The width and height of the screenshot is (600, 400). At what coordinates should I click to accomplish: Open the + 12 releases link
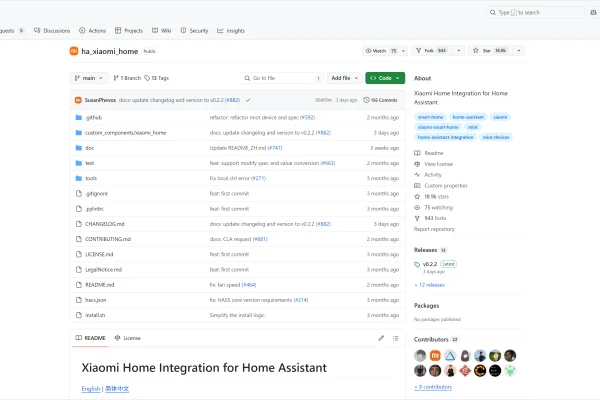point(429,285)
